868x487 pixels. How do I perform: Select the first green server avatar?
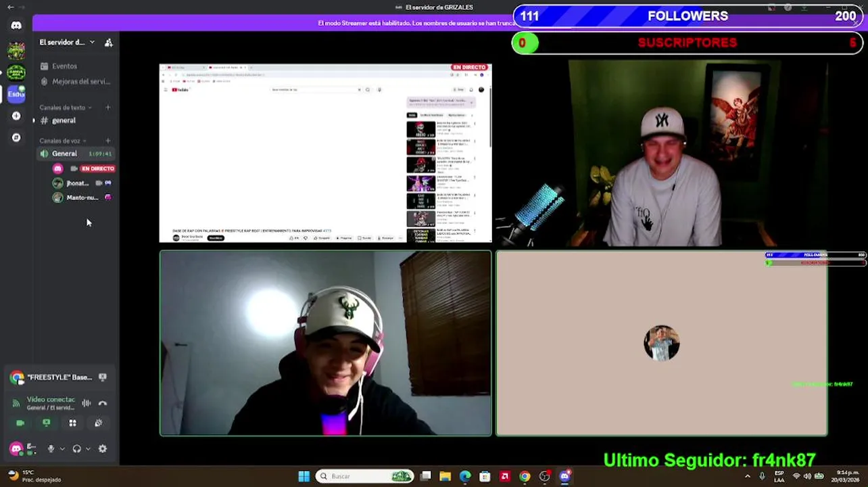pyautogui.click(x=16, y=50)
